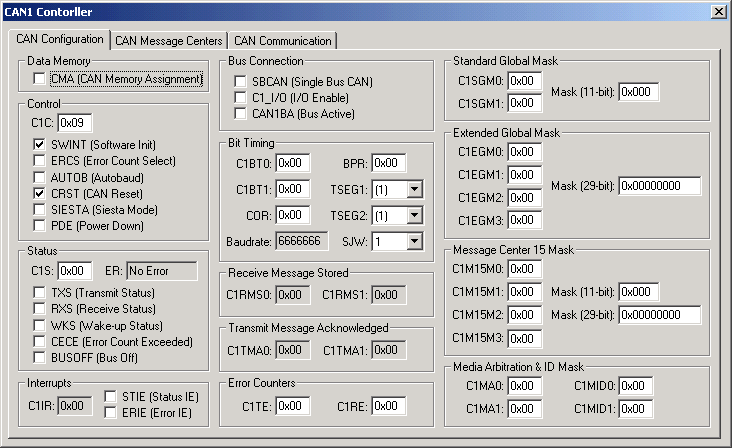Click the C1EGM2 field
The image size is (732, 448).
pyautogui.click(x=525, y=197)
